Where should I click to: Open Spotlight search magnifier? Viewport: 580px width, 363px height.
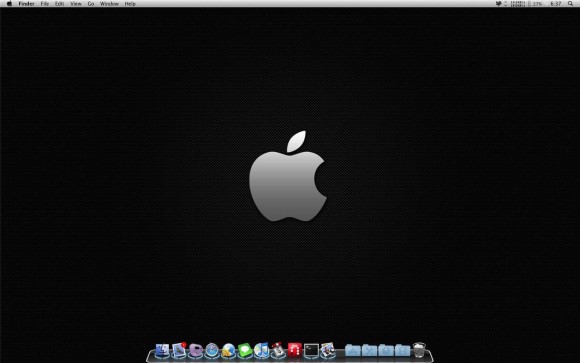point(570,4)
